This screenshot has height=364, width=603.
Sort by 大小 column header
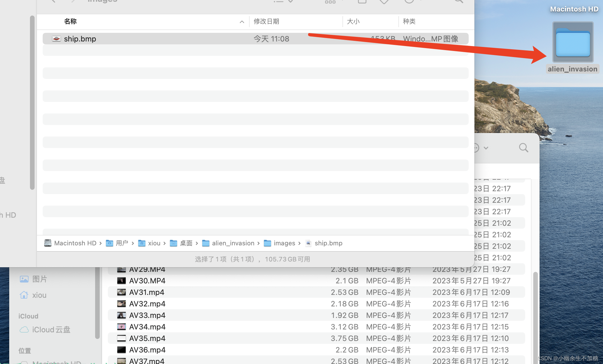pos(353,21)
